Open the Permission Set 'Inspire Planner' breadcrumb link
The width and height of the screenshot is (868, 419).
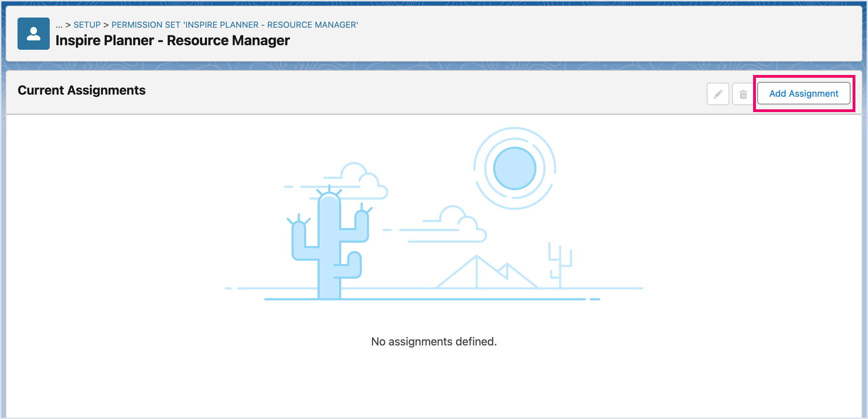pyautogui.click(x=234, y=25)
